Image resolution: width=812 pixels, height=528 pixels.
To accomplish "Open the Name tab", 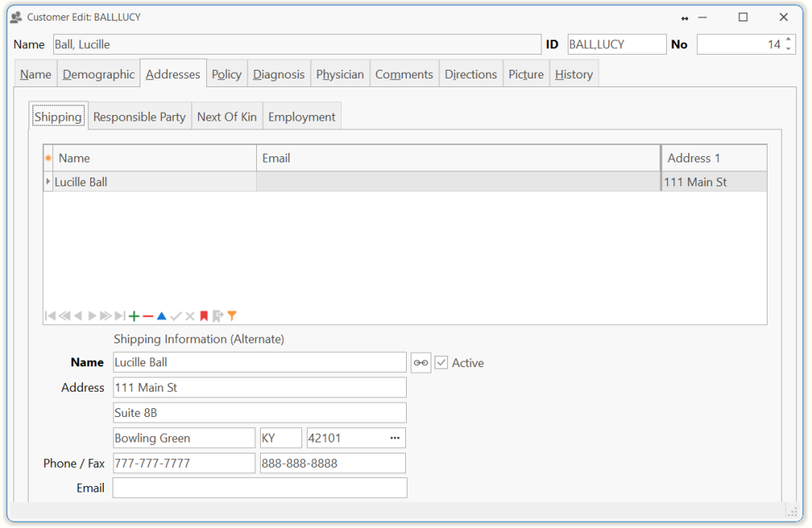I will pos(36,75).
